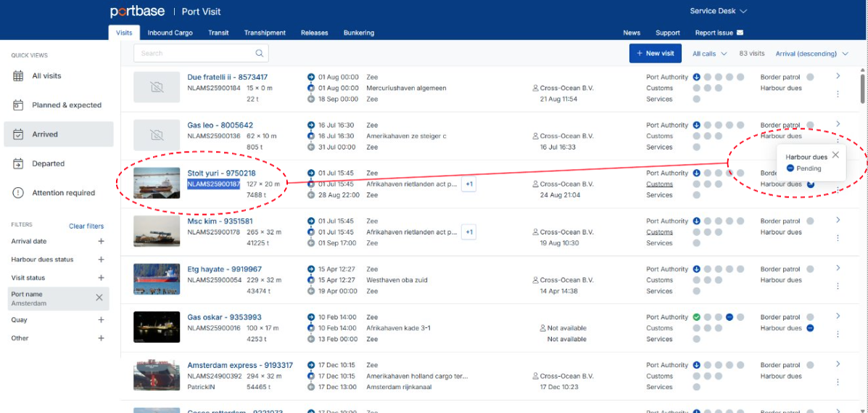Open Gas leo - 8005642 visit
The width and height of the screenshot is (868, 413).
220,126
